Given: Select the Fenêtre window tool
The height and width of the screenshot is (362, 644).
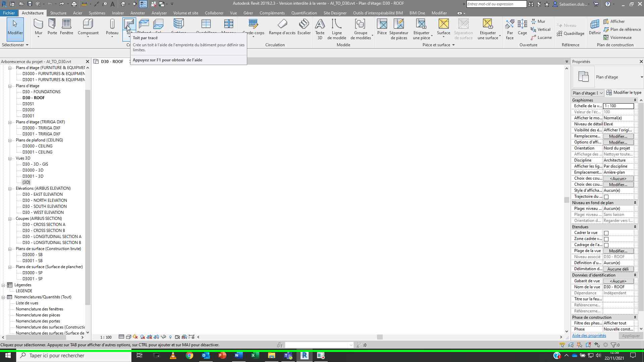Looking at the screenshot, I should [66, 27].
